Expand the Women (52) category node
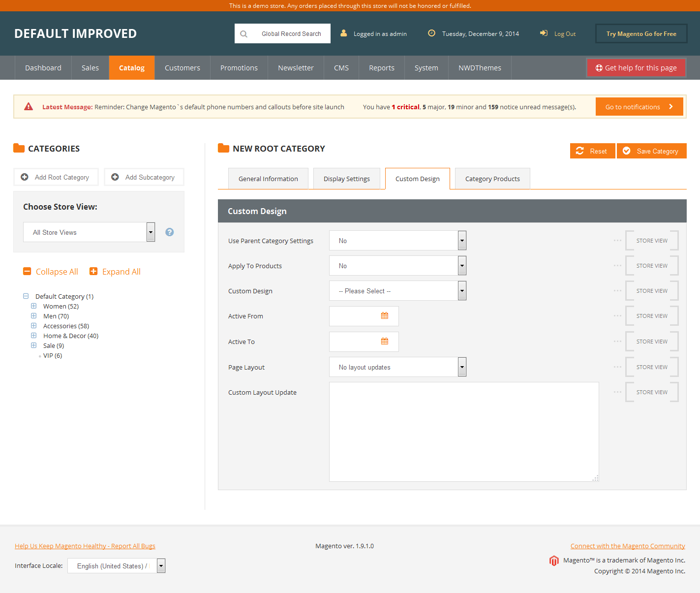This screenshot has height=593, width=700. click(34, 306)
